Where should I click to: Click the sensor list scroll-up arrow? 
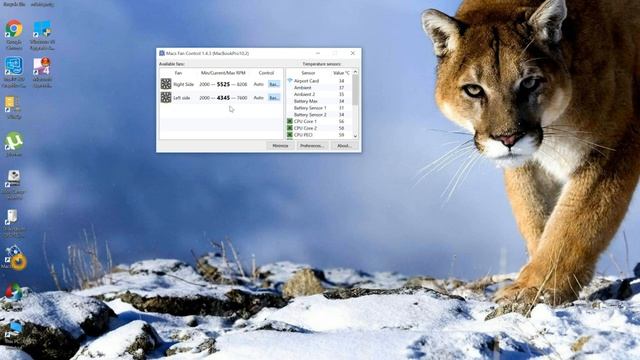[355, 72]
